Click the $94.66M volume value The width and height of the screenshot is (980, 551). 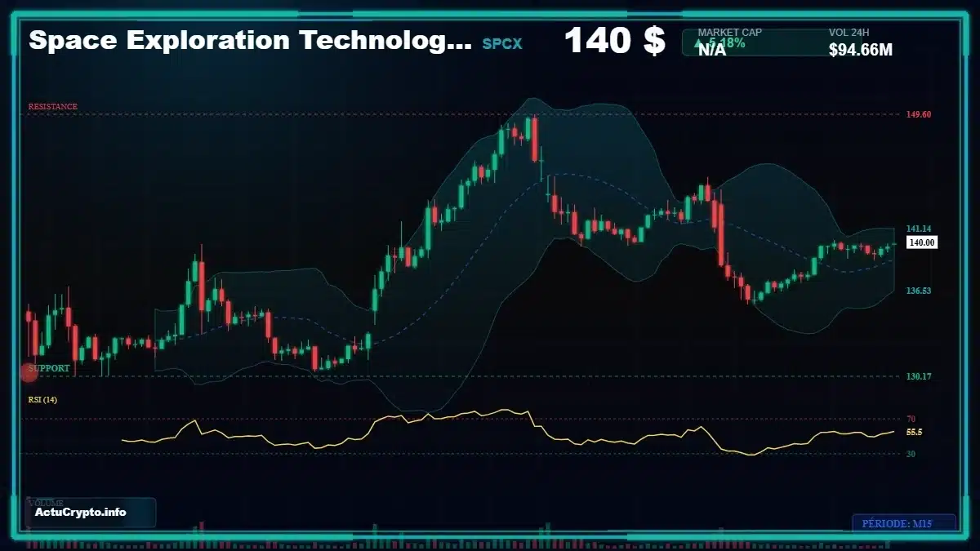pos(861,50)
